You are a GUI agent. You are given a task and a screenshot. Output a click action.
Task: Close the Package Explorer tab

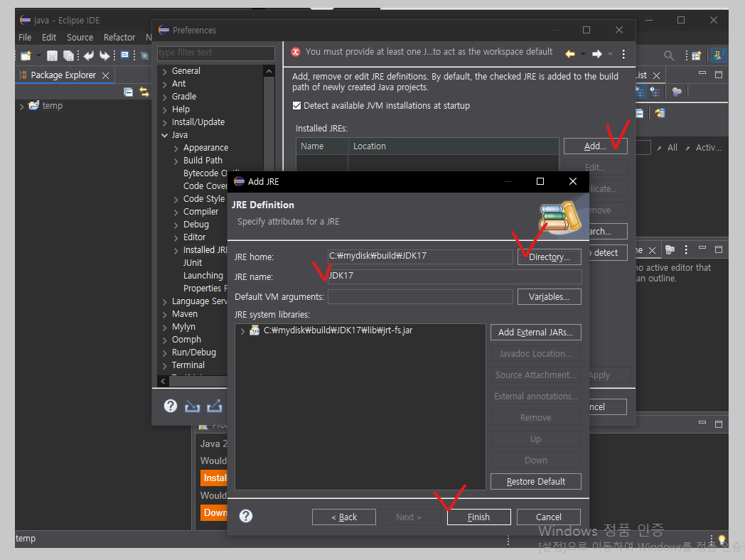[105, 75]
